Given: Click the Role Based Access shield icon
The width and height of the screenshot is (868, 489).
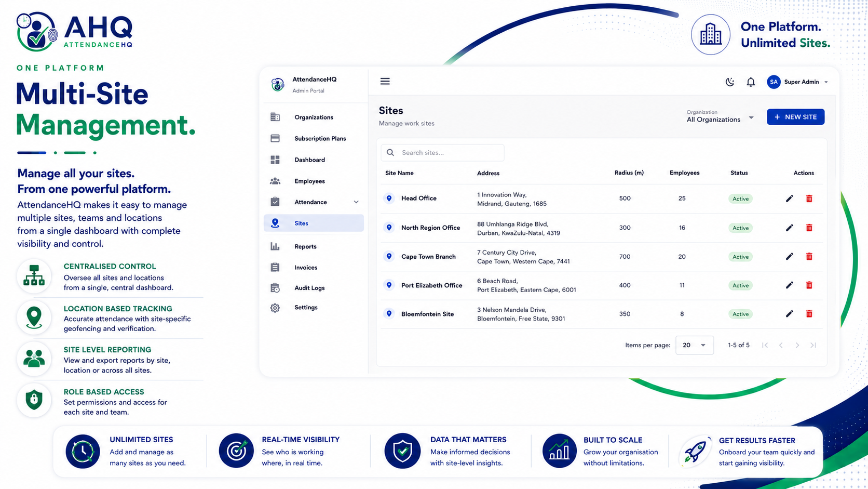Looking at the screenshot, I should pyautogui.click(x=34, y=400).
